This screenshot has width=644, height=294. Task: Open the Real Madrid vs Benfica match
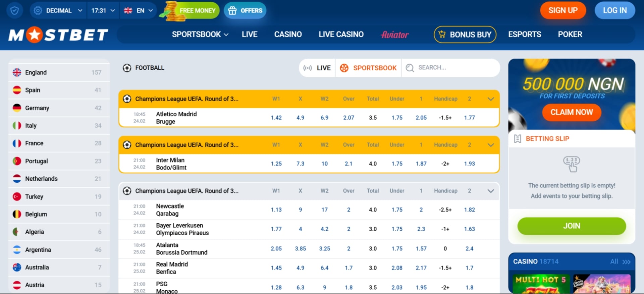172,268
